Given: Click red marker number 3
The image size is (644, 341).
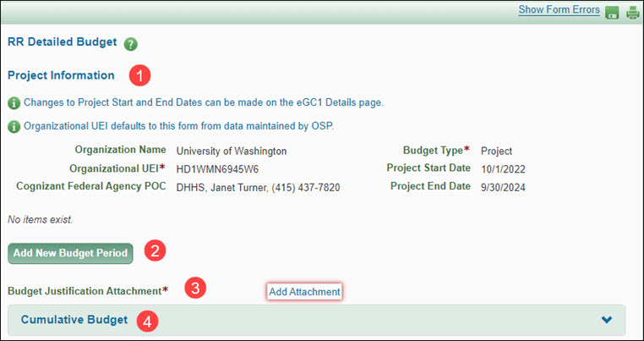Looking at the screenshot, I should pos(194,288).
